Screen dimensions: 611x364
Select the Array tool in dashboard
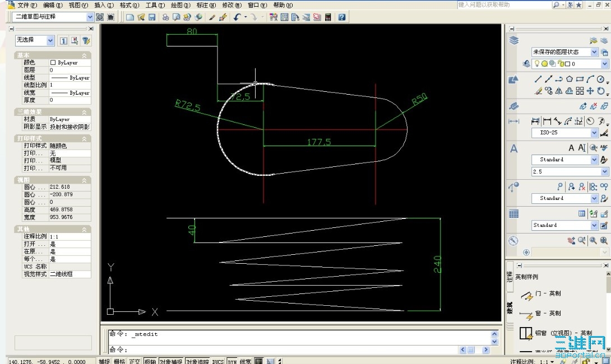pos(580,91)
